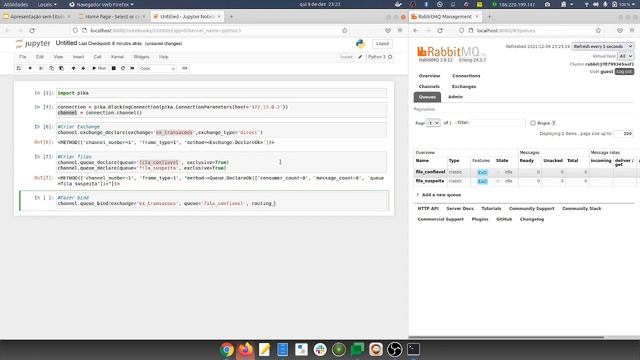Insert a cell below using the plus icon
Image resolution: width=640 pixels, height=360 pixels.
(x=30, y=69)
